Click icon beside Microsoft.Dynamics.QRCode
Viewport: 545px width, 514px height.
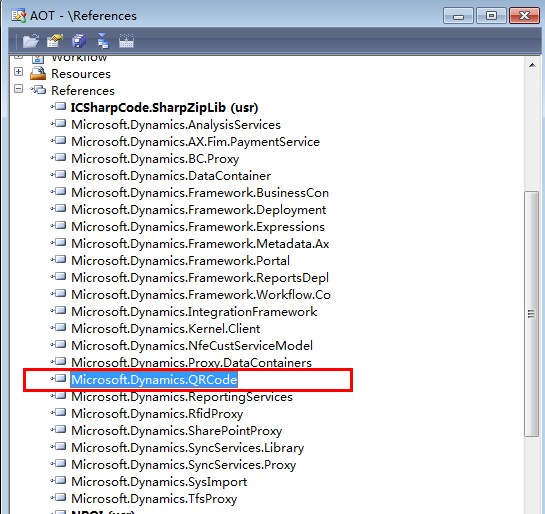58,378
